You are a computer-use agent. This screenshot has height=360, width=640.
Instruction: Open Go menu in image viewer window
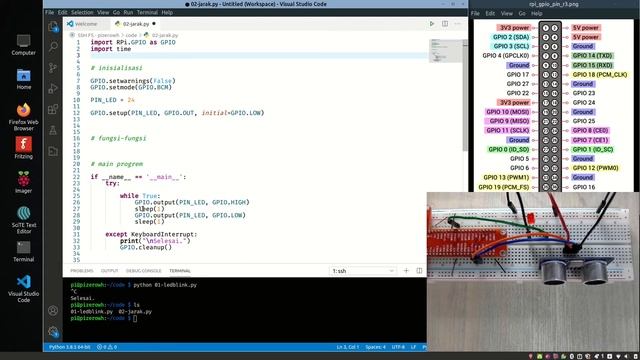click(x=522, y=13)
